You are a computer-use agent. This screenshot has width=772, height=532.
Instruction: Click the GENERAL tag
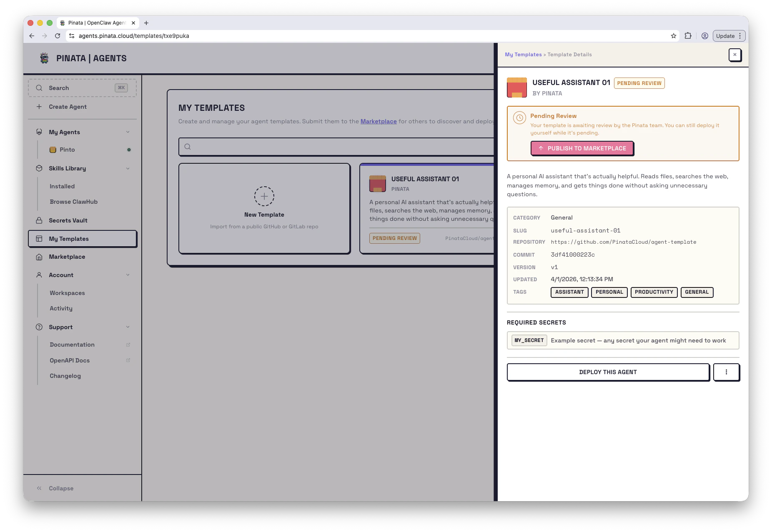[697, 292]
